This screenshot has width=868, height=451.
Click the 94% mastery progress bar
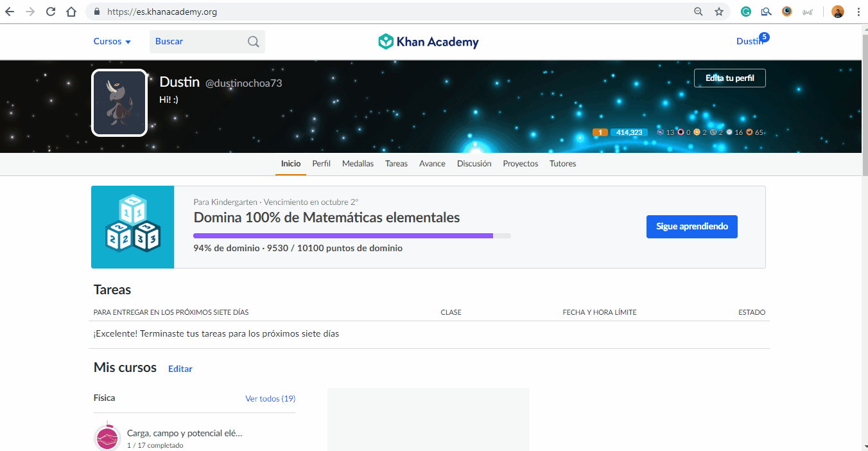352,236
